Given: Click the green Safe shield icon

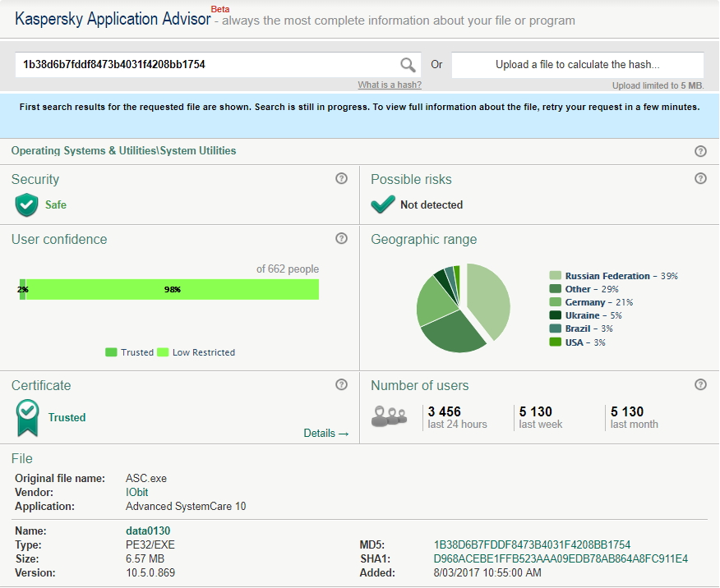Looking at the screenshot, I should [27, 204].
